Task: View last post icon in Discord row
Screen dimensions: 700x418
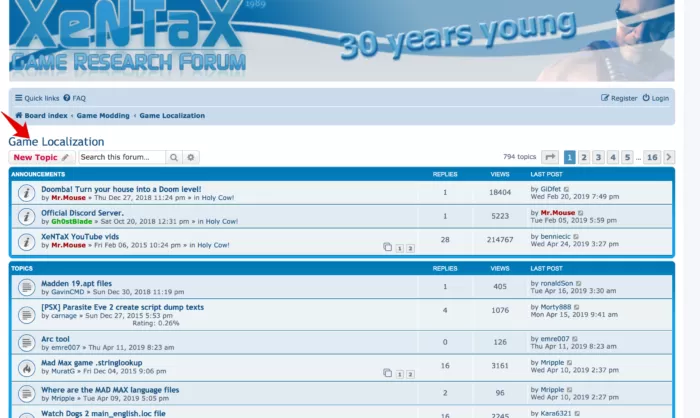Action: click(x=581, y=213)
